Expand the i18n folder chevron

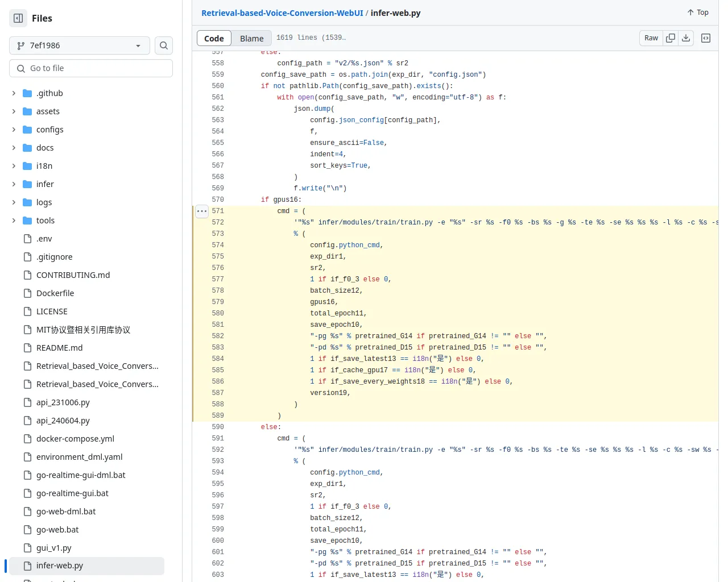pos(14,166)
